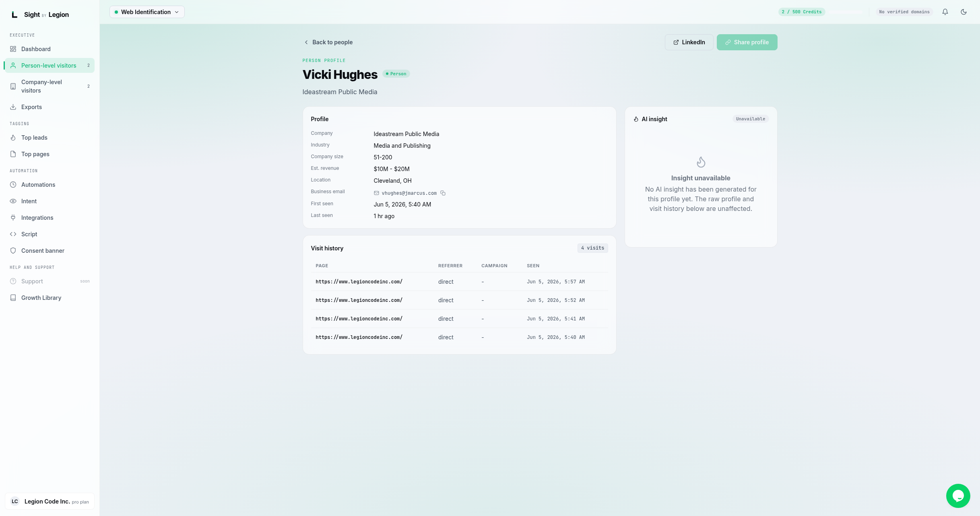Screen dimensions: 980x516
Task: Click the LC account avatar
Action: tap(15, 502)
